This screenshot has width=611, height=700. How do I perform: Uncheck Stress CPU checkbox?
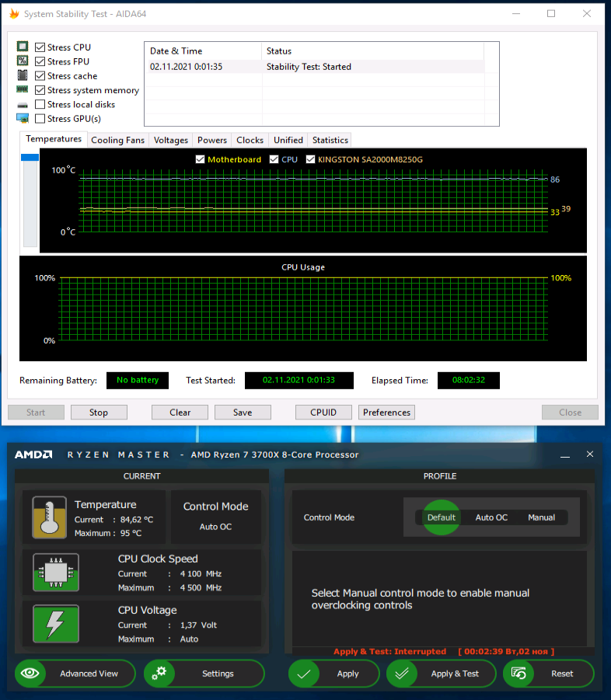pos(40,47)
